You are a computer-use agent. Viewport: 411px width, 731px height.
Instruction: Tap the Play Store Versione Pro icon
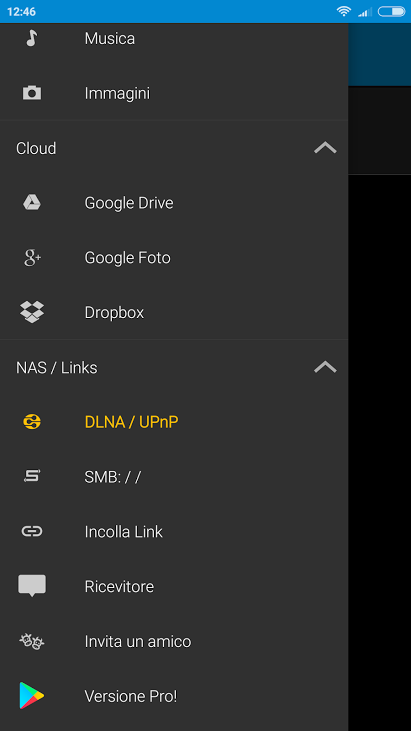32,696
